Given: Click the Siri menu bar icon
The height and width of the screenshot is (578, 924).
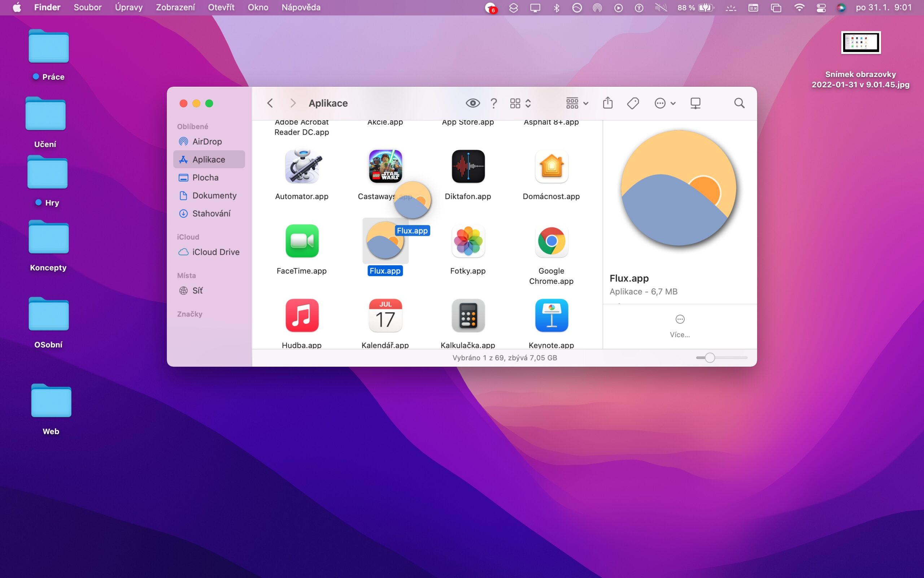Looking at the screenshot, I should pos(841,8).
